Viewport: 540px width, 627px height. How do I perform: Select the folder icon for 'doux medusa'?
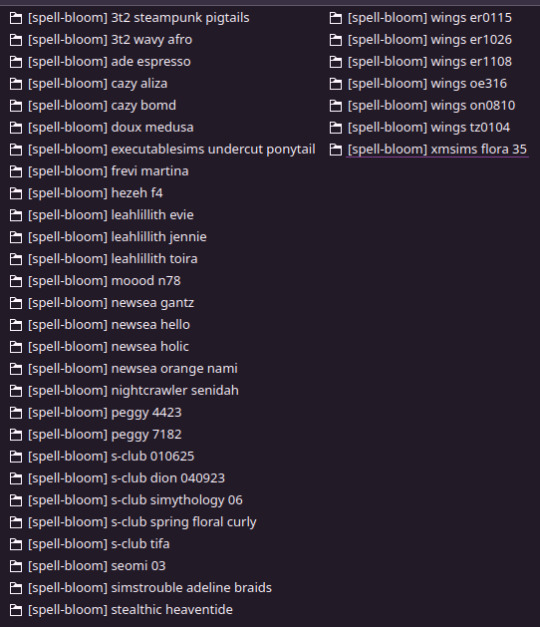coord(16,128)
